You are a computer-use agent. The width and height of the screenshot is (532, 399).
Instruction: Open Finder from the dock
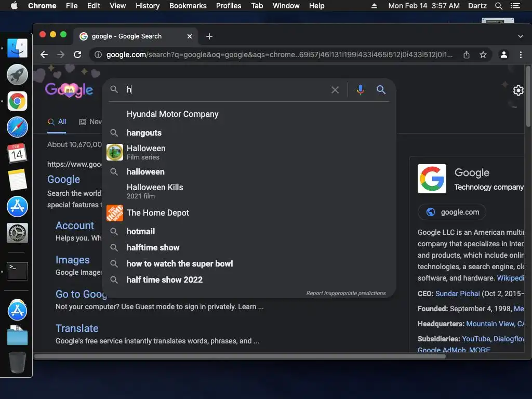coord(17,48)
